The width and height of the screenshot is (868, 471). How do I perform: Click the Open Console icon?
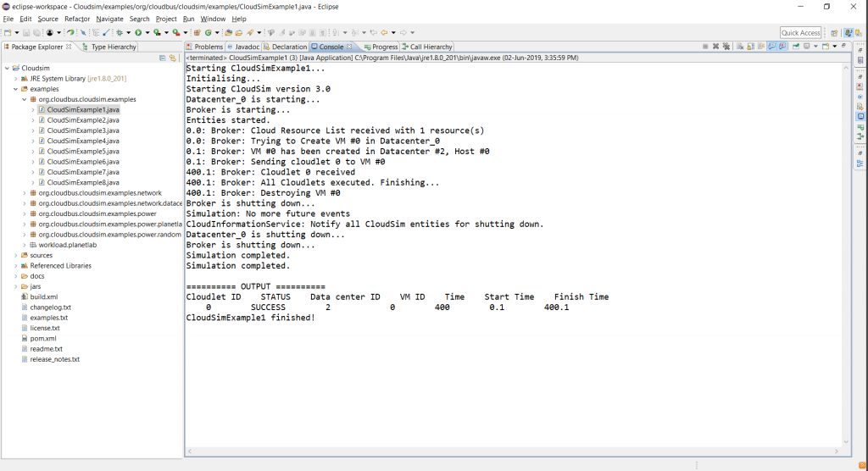826,47
